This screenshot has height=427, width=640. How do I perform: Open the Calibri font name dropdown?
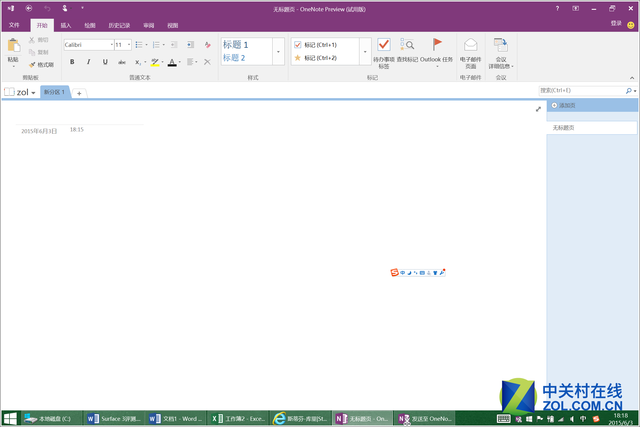[111, 44]
